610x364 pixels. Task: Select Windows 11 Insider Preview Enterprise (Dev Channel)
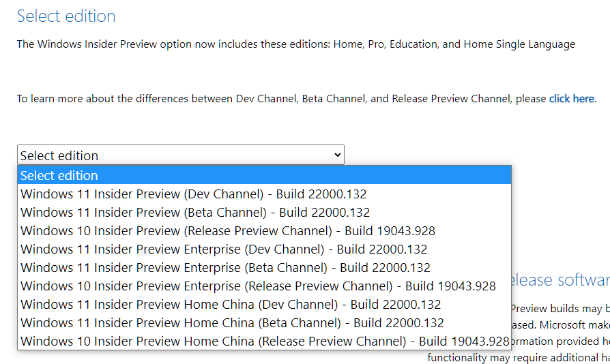(x=264, y=249)
